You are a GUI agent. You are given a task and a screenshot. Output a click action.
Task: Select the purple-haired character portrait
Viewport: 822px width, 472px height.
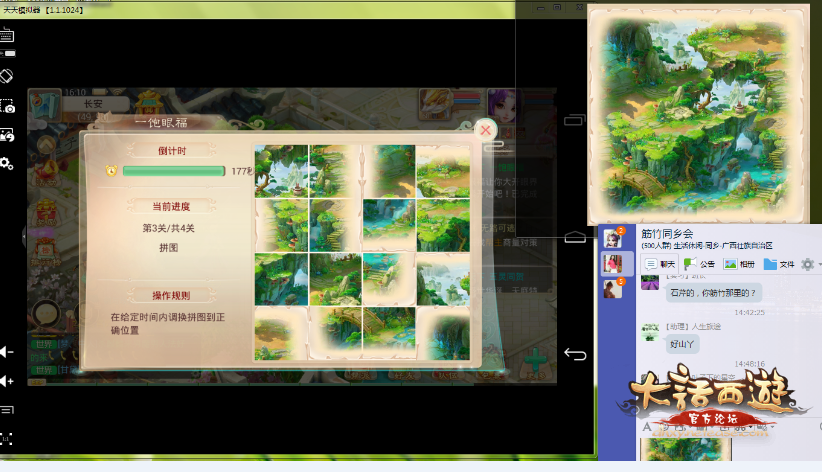pos(504,104)
